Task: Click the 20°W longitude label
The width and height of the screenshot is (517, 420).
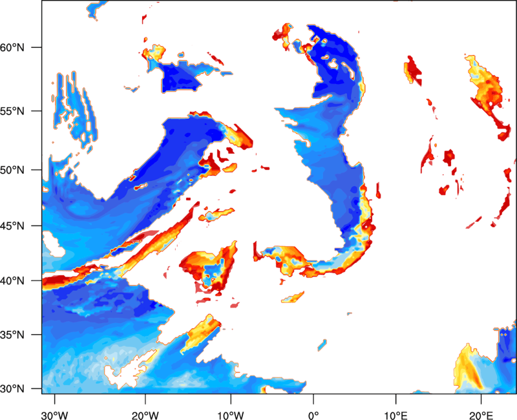Action: tap(145, 415)
